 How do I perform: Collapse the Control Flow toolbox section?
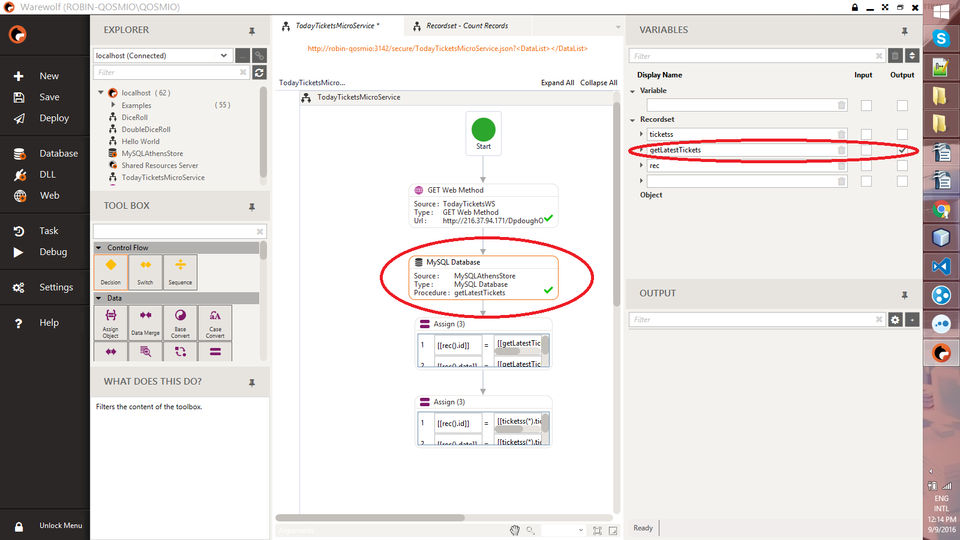99,248
